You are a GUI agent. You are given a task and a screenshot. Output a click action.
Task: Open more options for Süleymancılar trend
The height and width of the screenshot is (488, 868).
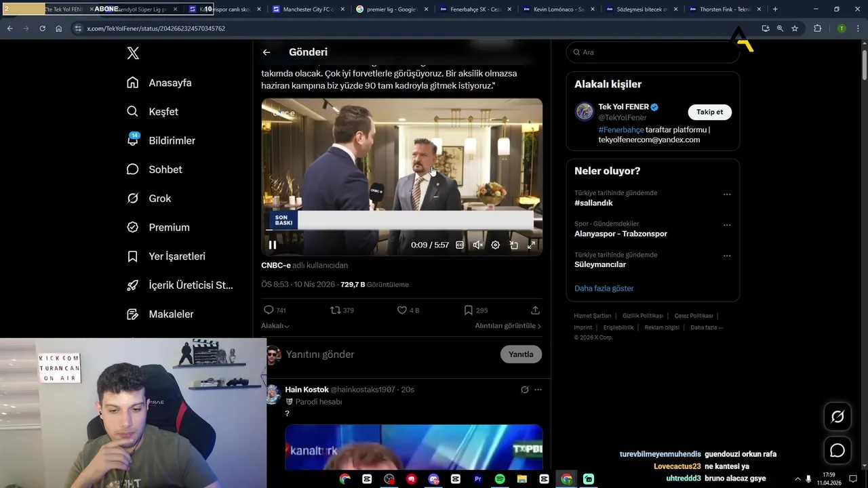[727, 256]
